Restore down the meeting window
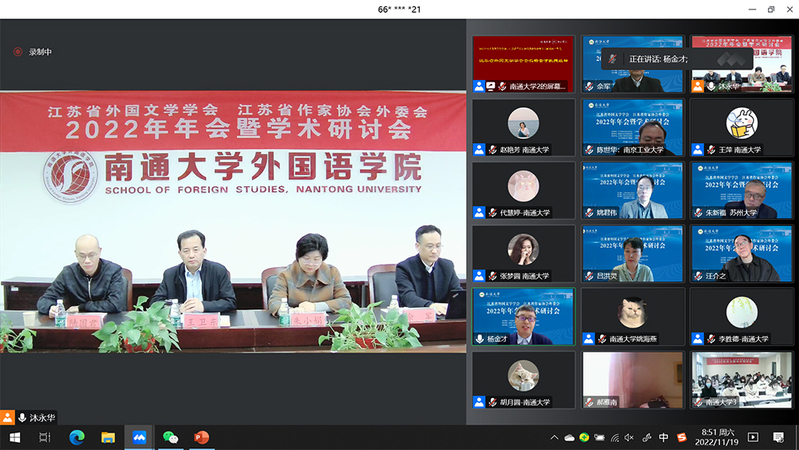Viewport: 799px width, 450px height. (770, 9)
